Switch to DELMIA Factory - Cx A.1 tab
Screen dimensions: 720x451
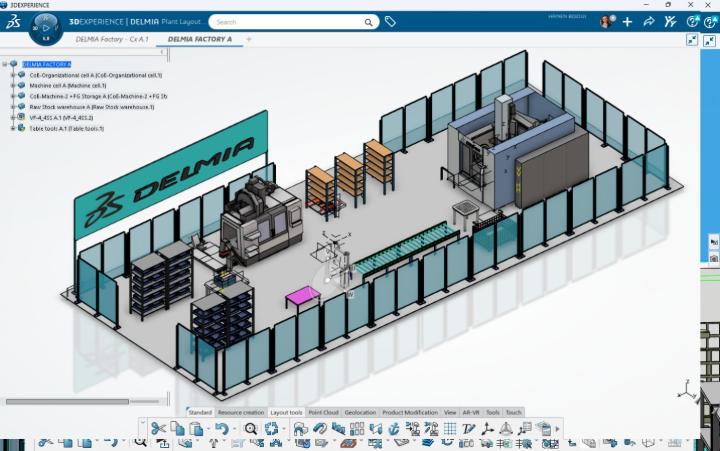[112, 39]
